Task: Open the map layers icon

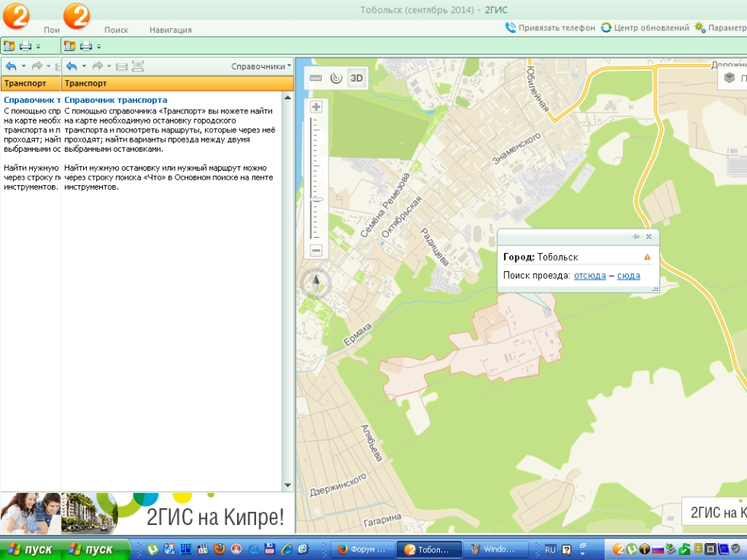Action: [729, 78]
